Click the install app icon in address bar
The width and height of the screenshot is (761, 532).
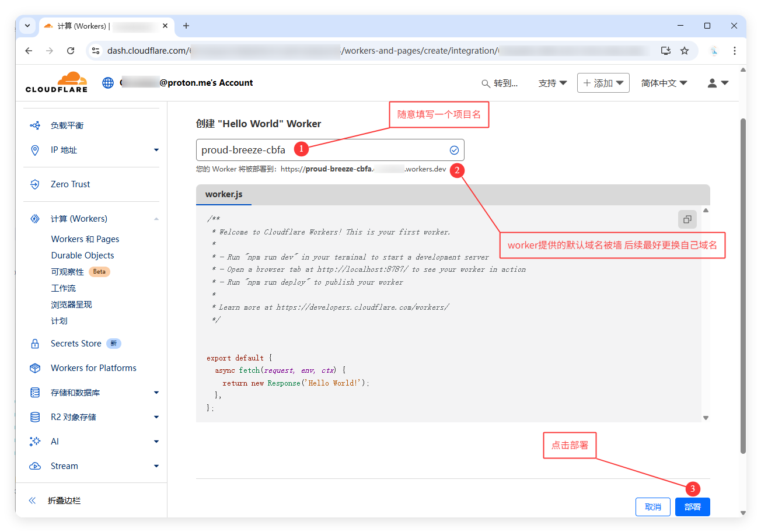tap(665, 51)
